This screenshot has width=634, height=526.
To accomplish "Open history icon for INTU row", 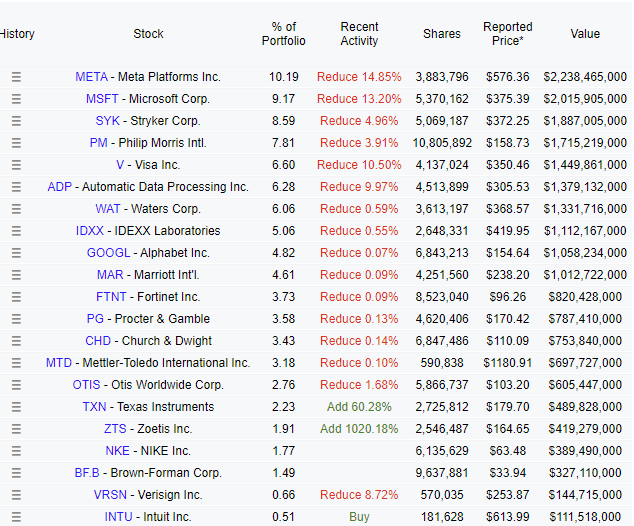I will [x=16, y=517].
